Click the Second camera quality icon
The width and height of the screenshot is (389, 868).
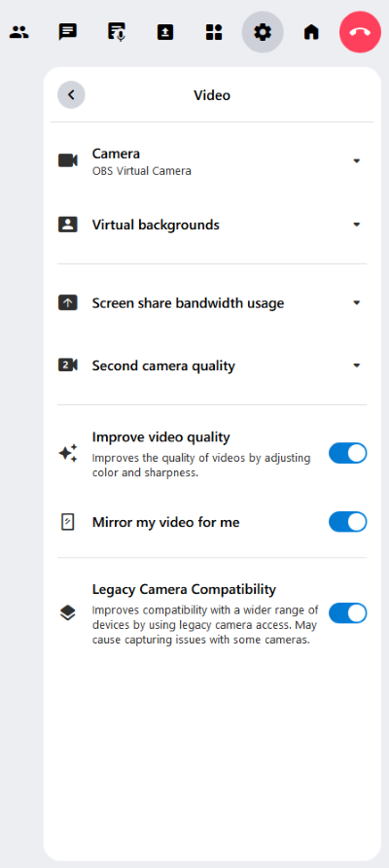pyautogui.click(x=68, y=365)
